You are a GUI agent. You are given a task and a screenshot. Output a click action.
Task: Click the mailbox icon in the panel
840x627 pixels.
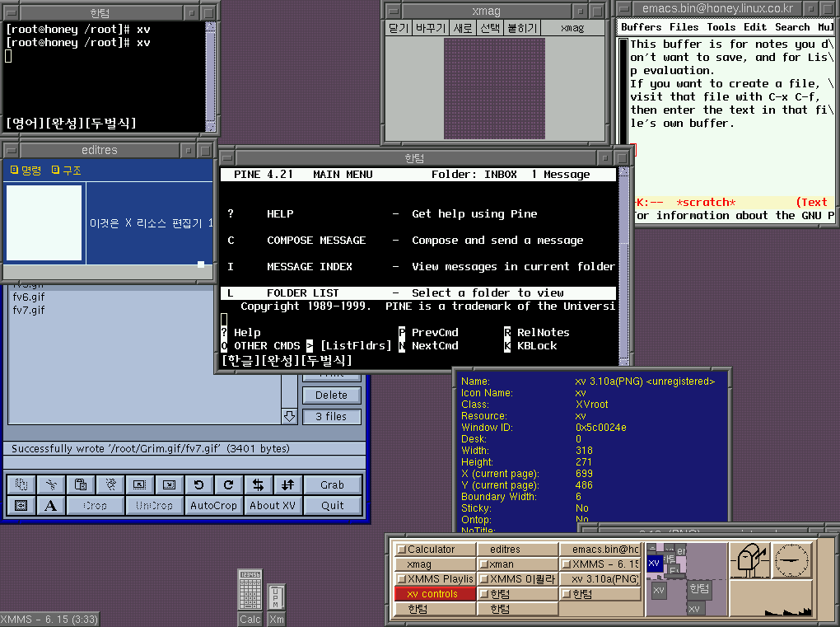(750, 560)
